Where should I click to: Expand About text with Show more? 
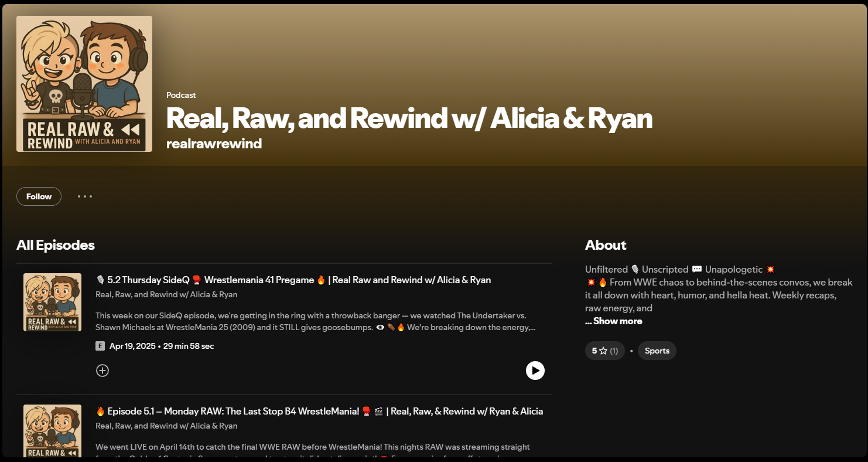tap(614, 321)
